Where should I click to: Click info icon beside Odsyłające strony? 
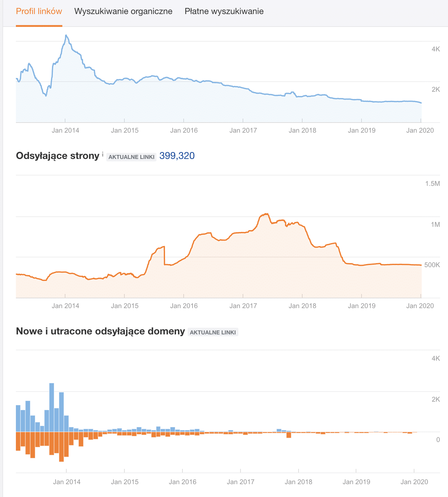pos(103,154)
